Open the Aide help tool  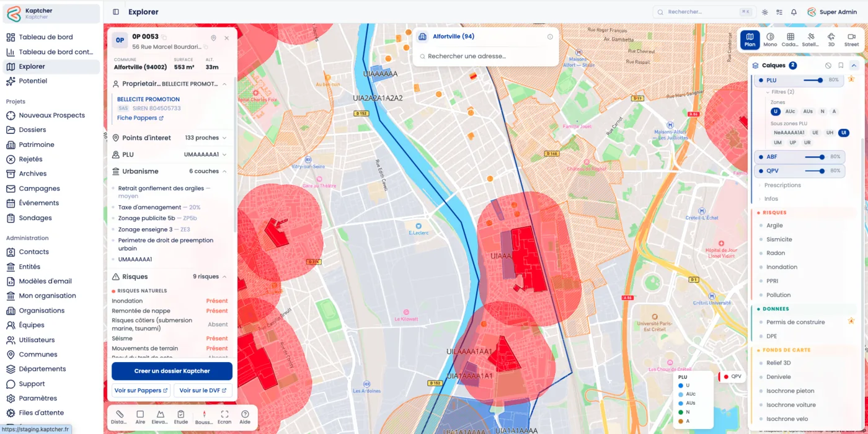(x=245, y=417)
